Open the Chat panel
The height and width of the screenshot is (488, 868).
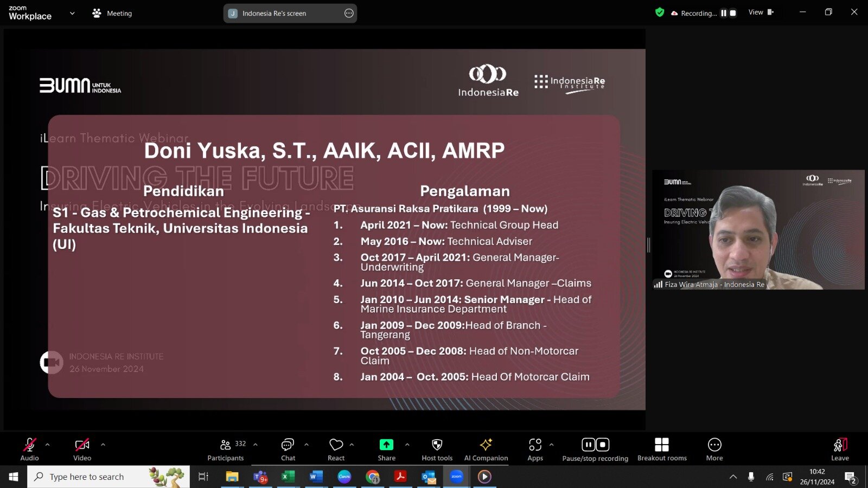click(288, 450)
